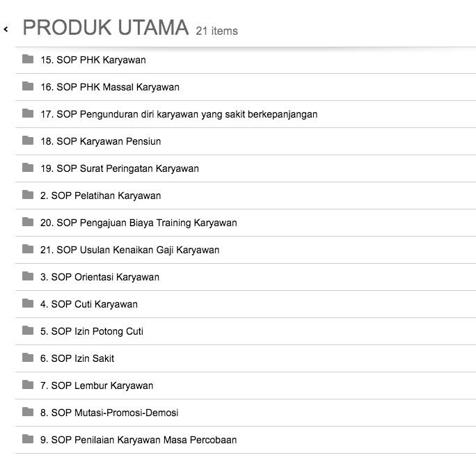The image size is (476, 476).
Task: Open 17. SOP Pengunduran diri karyawan folder
Action: coord(179,114)
